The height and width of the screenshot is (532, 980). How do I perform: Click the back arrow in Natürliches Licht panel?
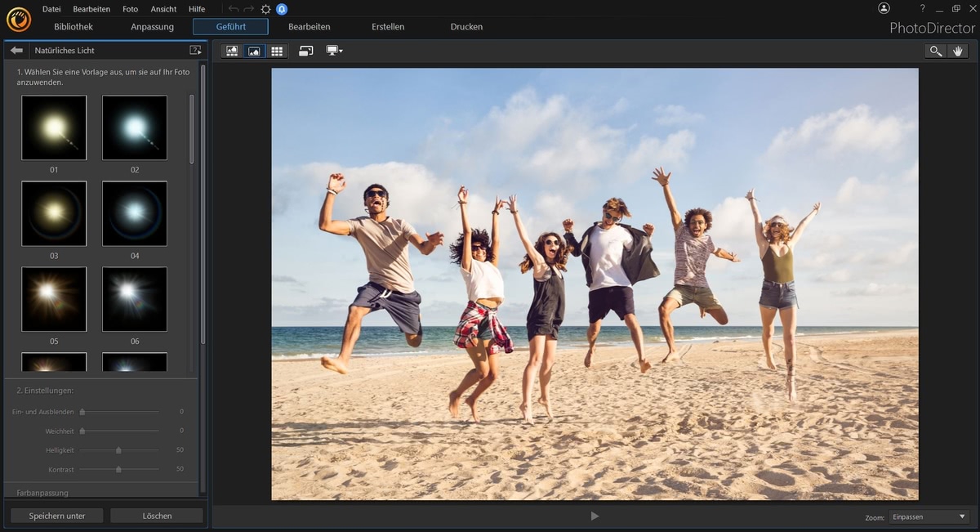point(16,51)
